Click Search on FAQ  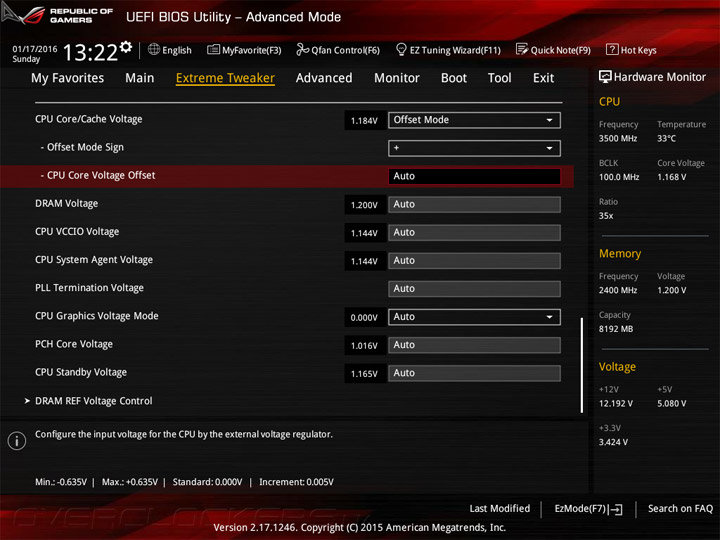tap(680, 508)
